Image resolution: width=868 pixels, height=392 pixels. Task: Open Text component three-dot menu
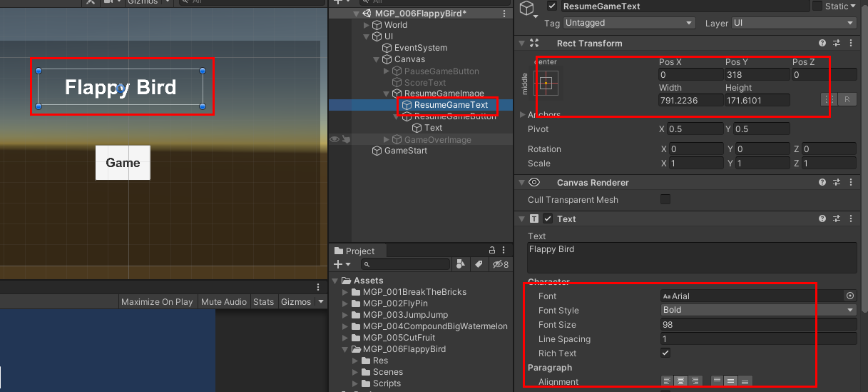pyautogui.click(x=850, y=219)
